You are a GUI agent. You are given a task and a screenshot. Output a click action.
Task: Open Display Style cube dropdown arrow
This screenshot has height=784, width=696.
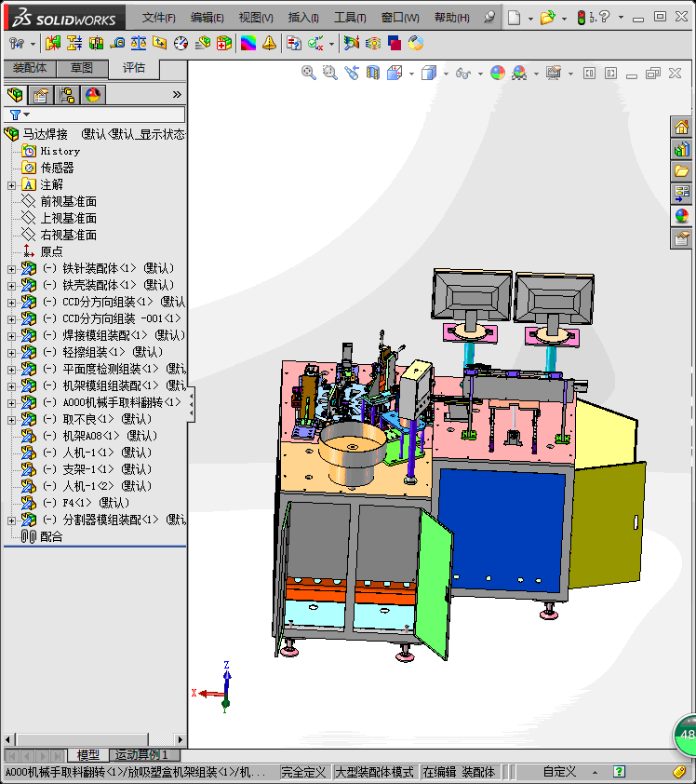click(446, 74)
